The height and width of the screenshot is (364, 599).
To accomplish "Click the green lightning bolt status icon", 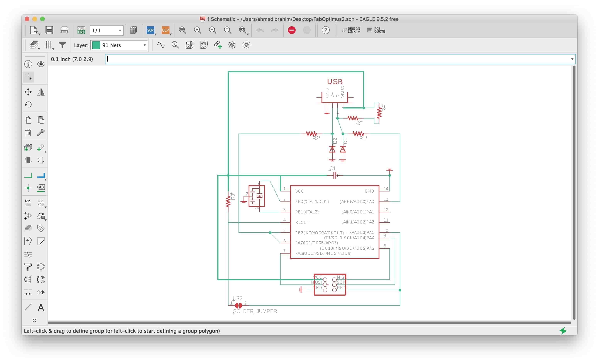I will tap(563, 331).
